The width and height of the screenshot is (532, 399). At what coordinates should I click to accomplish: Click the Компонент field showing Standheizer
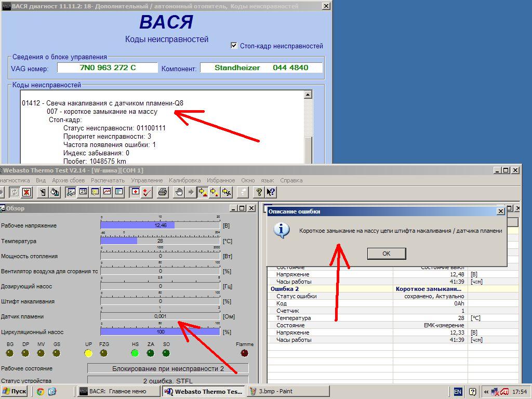click(261, 68)
